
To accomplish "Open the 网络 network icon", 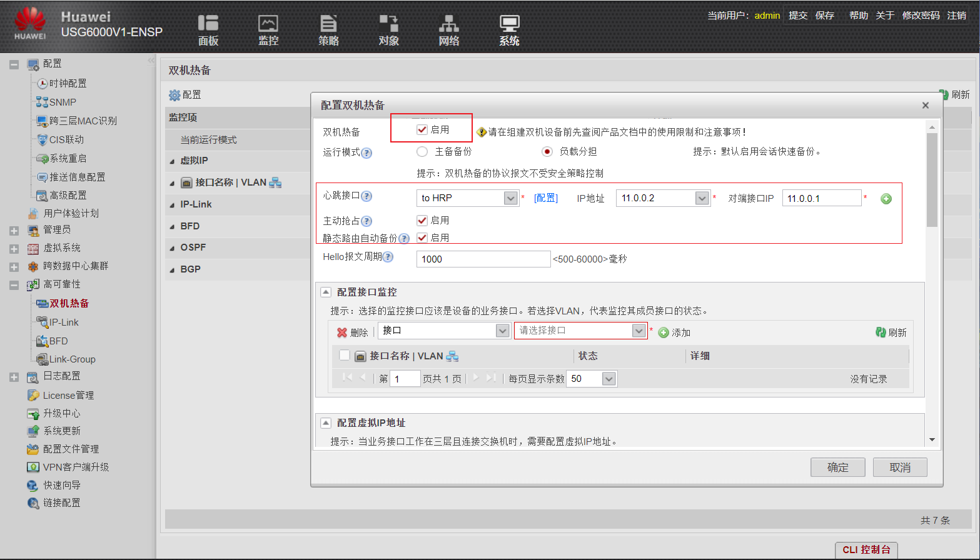I will (448, 29).
